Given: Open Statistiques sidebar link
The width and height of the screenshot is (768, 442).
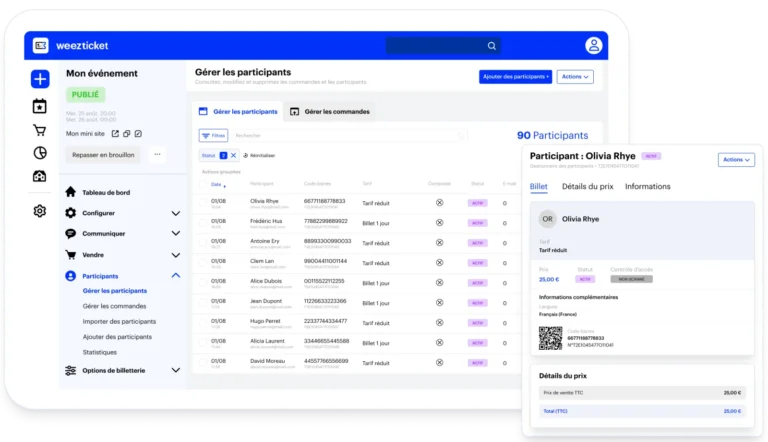Looking at the screenshot, I should (99, 352).
